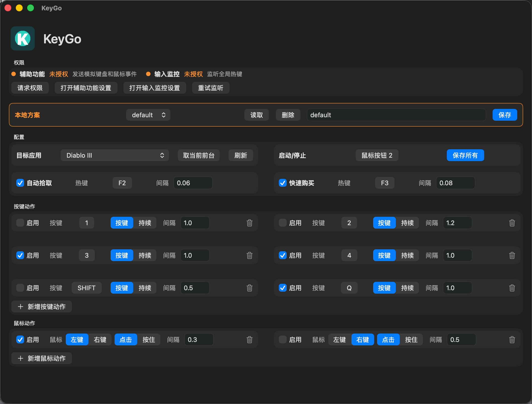This screenshot has width=532, height=404.
Task: Delete key action row for key 4
Action: tap(512, 255)
